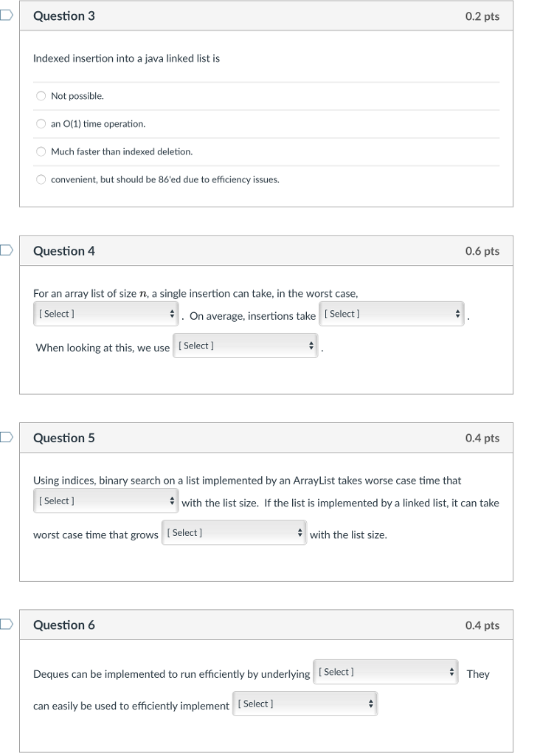Image resolution: width=554 pixels, height=756 pixels.
Task: Select "Much faster than indexed deletion"
Action: tap(41, 151)
